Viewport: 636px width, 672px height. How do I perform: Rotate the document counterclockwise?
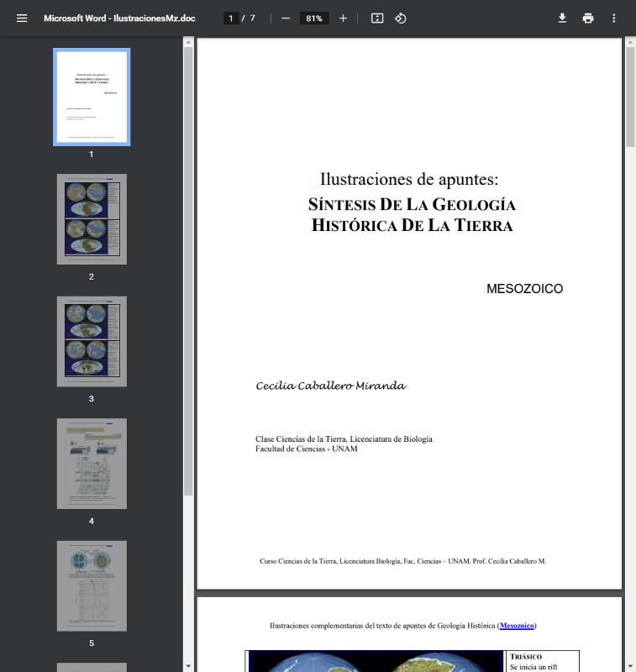click(400, 18)
